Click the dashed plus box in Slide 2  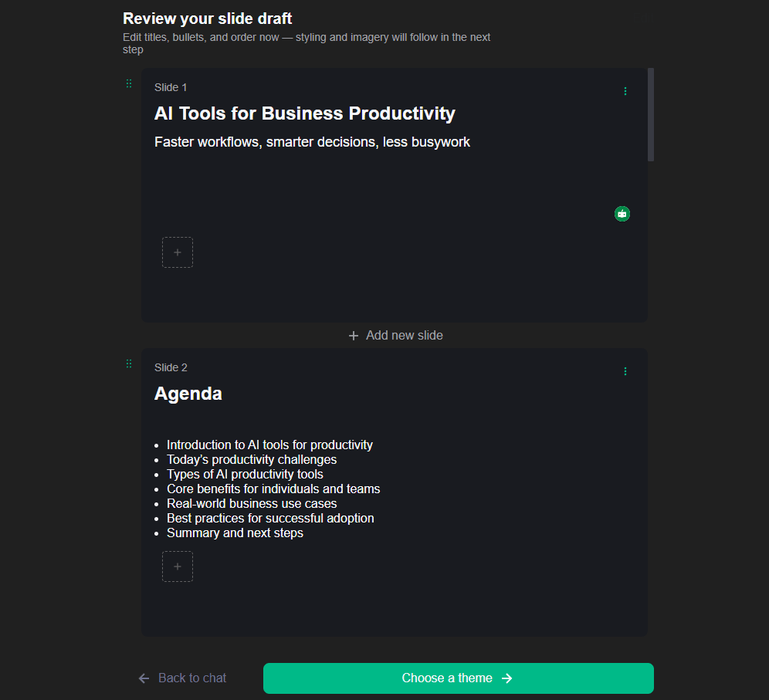pos(178,566)
